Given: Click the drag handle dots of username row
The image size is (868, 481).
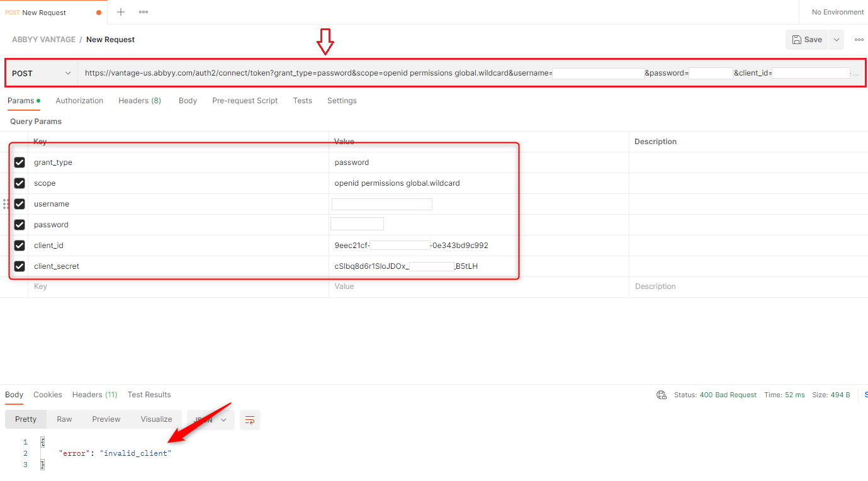Looking at the screenshot, I should point(6,204).
